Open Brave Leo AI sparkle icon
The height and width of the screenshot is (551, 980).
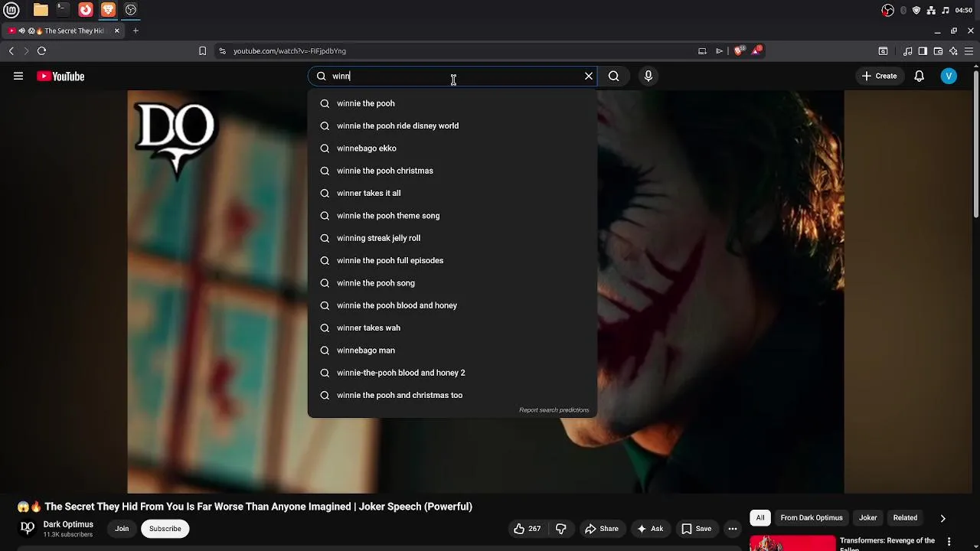(x=953, y=51)
